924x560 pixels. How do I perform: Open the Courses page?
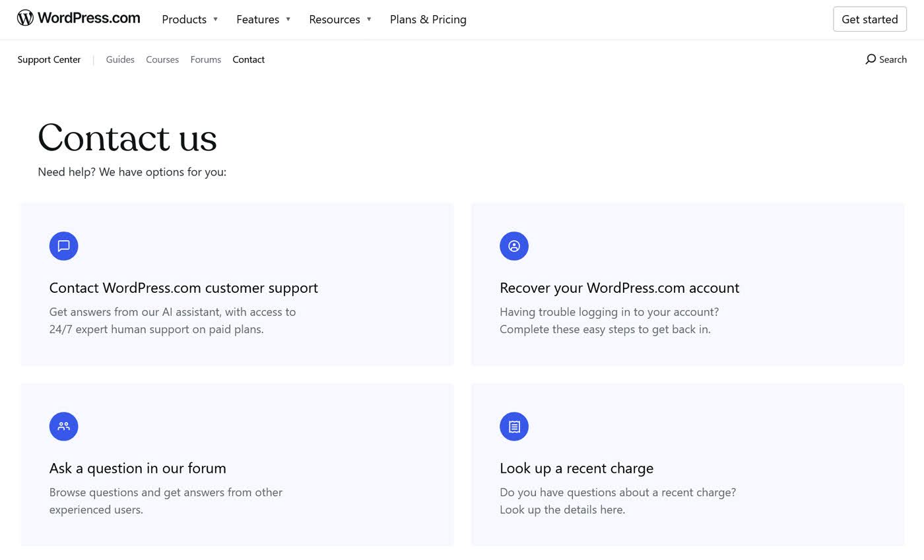[162, 59]
